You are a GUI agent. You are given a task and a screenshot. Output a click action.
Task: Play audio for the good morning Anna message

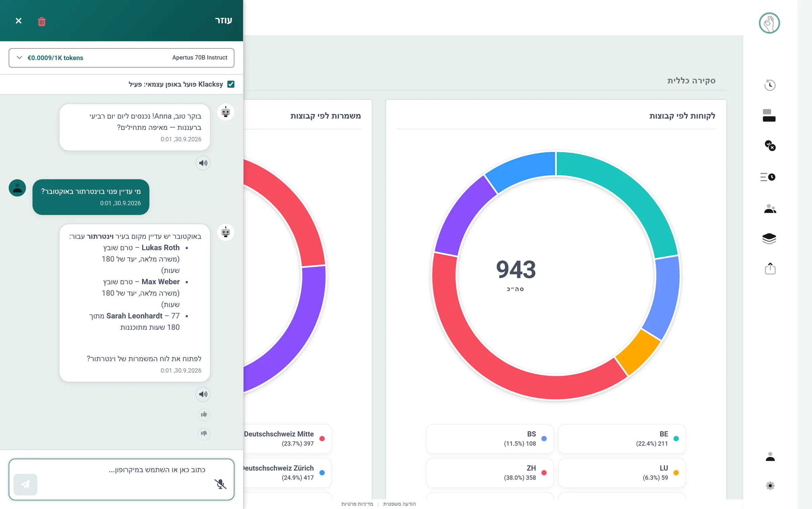[x=203, y=163]
